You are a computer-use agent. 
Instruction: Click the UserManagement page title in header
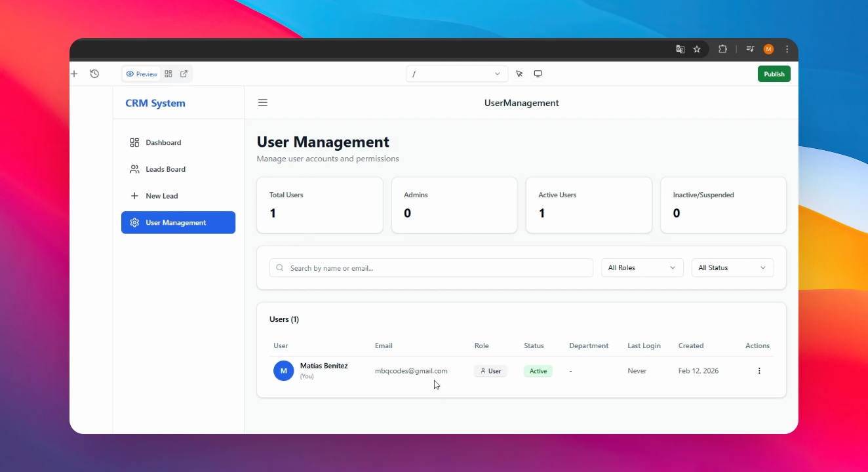pyautogui.click(x=522, y=103)
